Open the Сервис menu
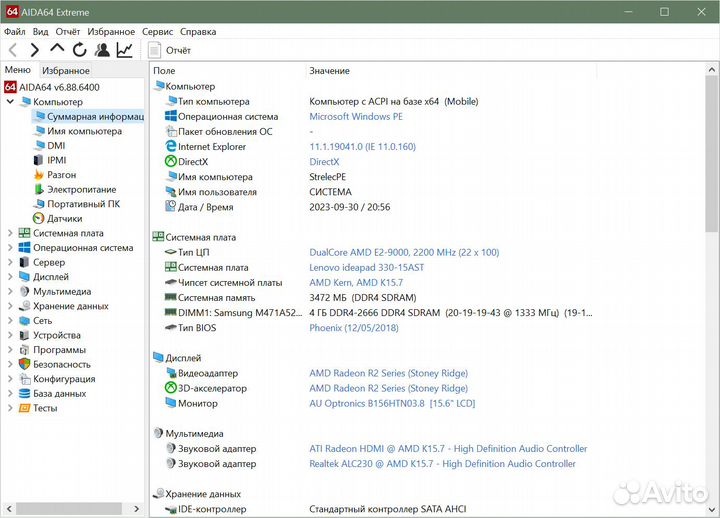Image resolution: width=720 pixels, height=518 pixels. click(x=157, y=32)
